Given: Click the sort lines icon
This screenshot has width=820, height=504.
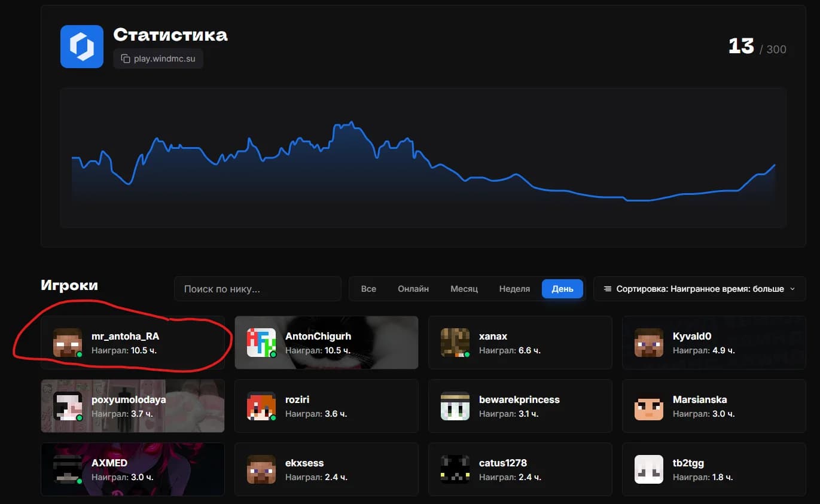Looking at the screenshot, I should pos(608,289).
